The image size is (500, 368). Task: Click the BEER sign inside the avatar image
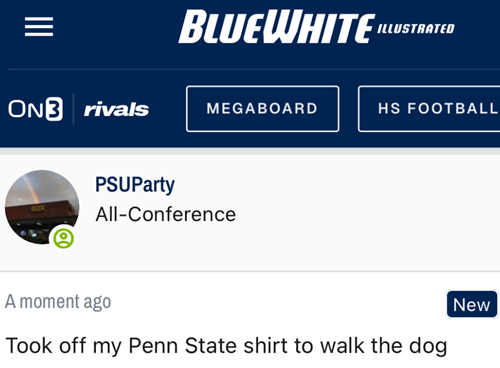pos(38,209)
